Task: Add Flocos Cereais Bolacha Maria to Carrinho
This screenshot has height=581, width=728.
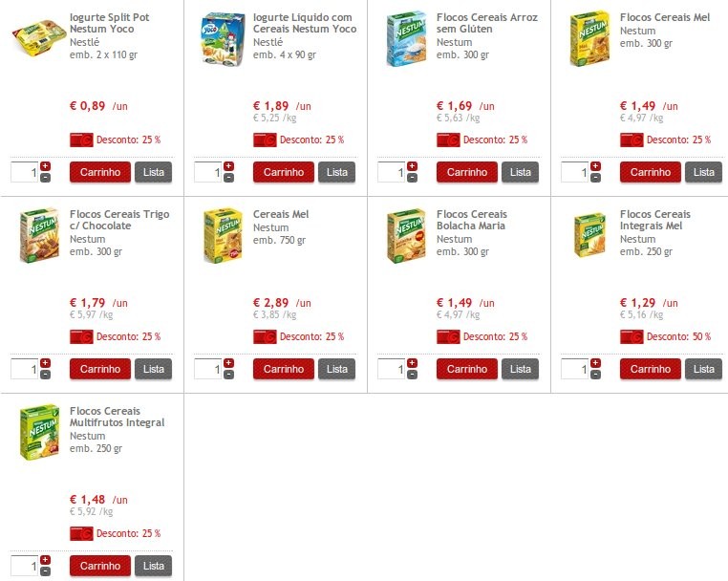Action: click(466, 369)
